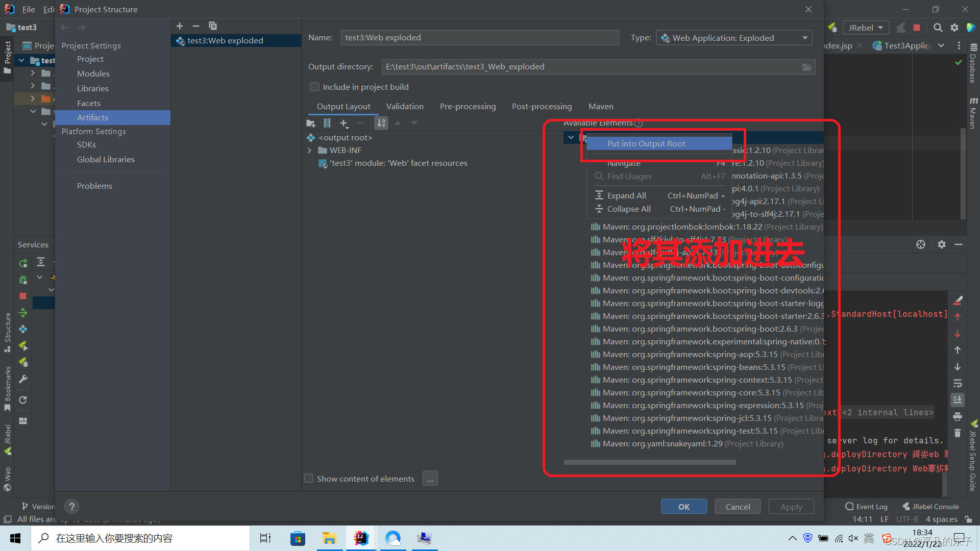Clear the console log with trash icon

tap(958, 433)
